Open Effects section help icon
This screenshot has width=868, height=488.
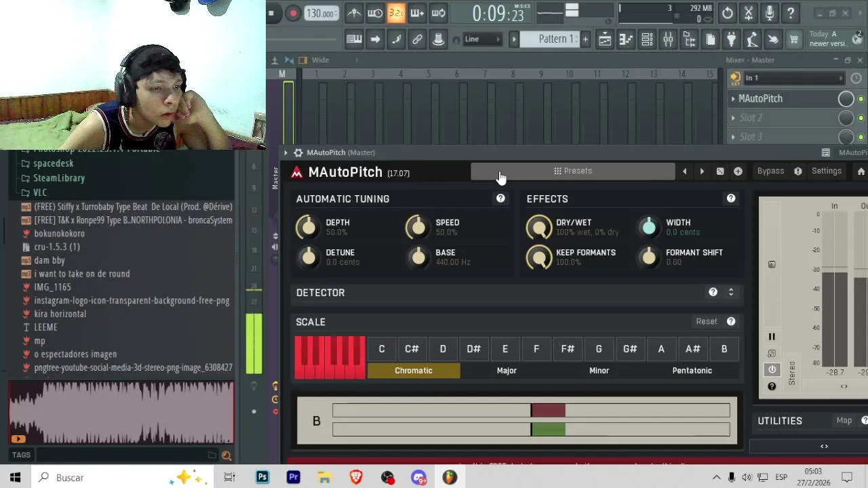[731, 199]
